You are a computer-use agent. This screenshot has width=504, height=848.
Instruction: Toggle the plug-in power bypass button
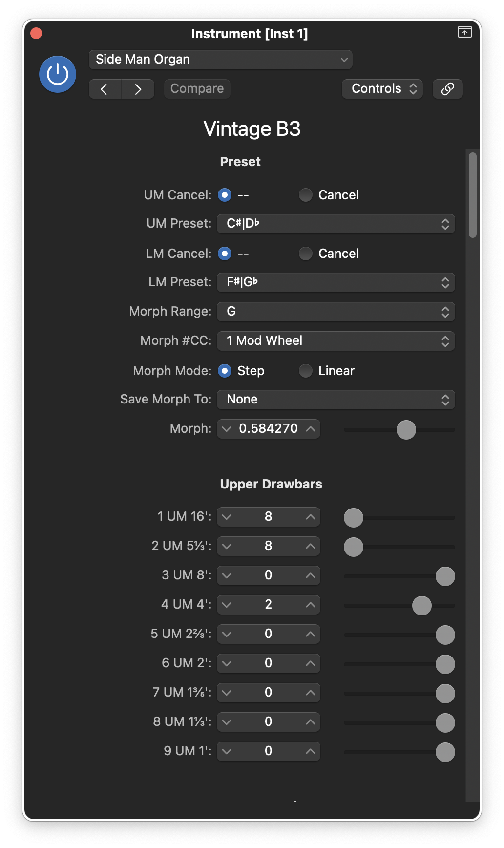58,74
